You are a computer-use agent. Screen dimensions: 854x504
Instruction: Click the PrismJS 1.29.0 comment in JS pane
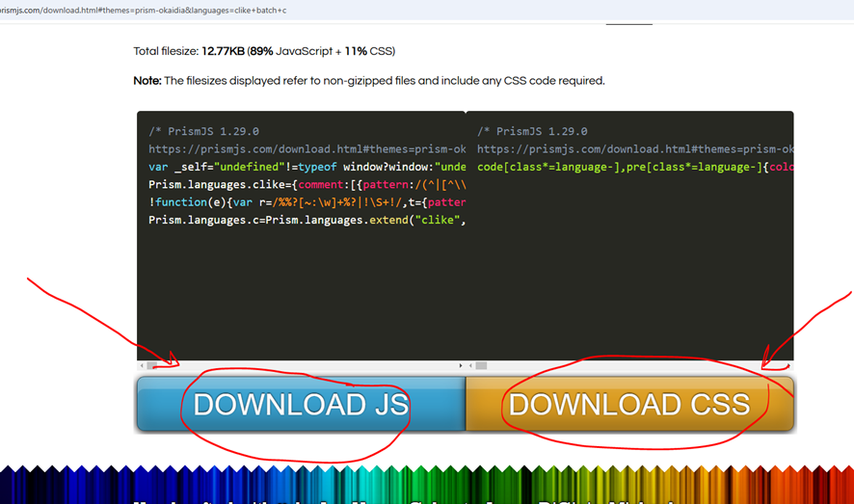click(203, 131)
